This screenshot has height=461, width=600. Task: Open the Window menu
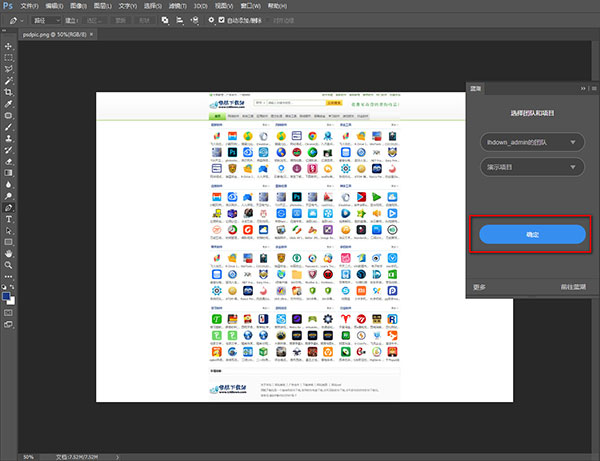pos(251,6)
